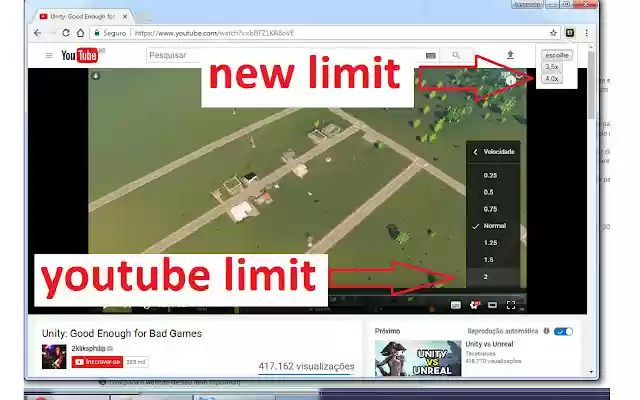640x400 pixels.
Task: Toggle the Reprodução automática switch
Action: click(x=563, y=331)
